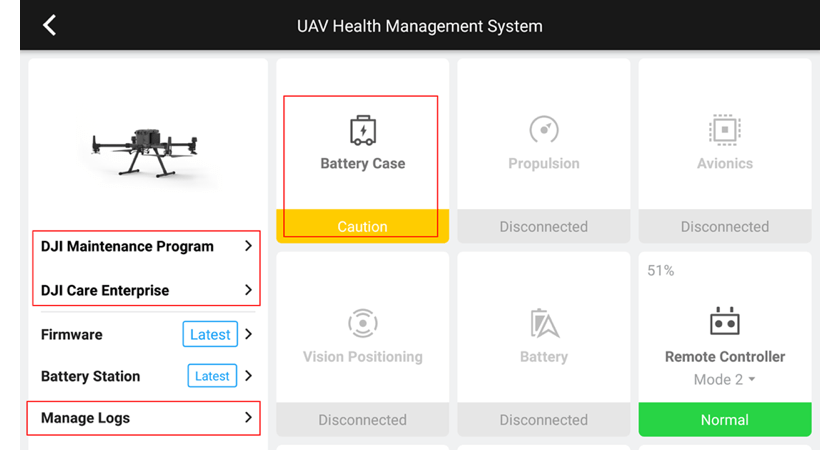Click the drone aircraft image
840x450 pixels.
144,152
